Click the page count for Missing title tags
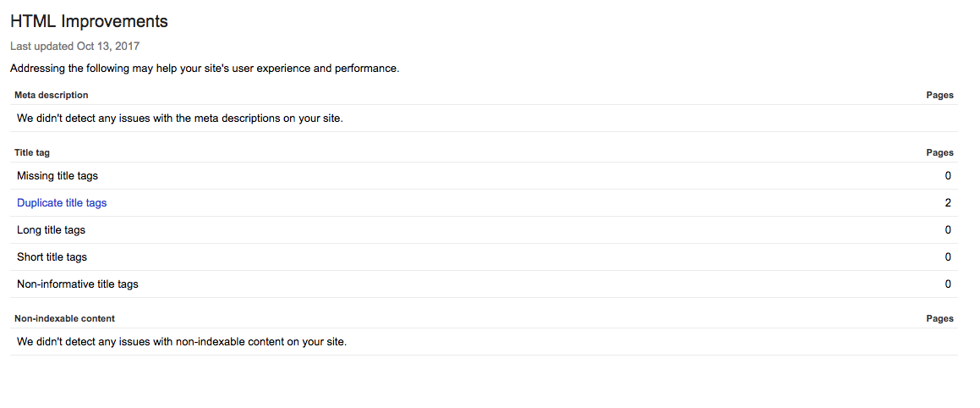 tap(948, 176)
